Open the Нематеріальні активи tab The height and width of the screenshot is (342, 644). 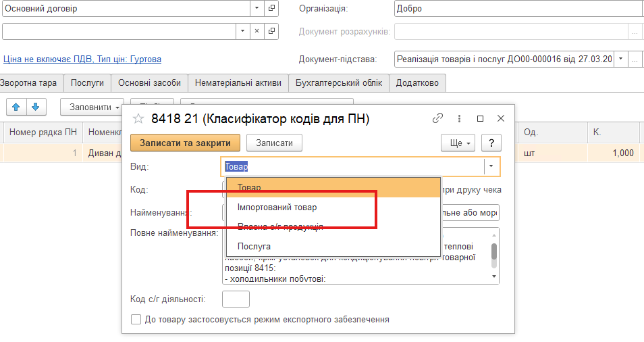[x=238, y=83]
